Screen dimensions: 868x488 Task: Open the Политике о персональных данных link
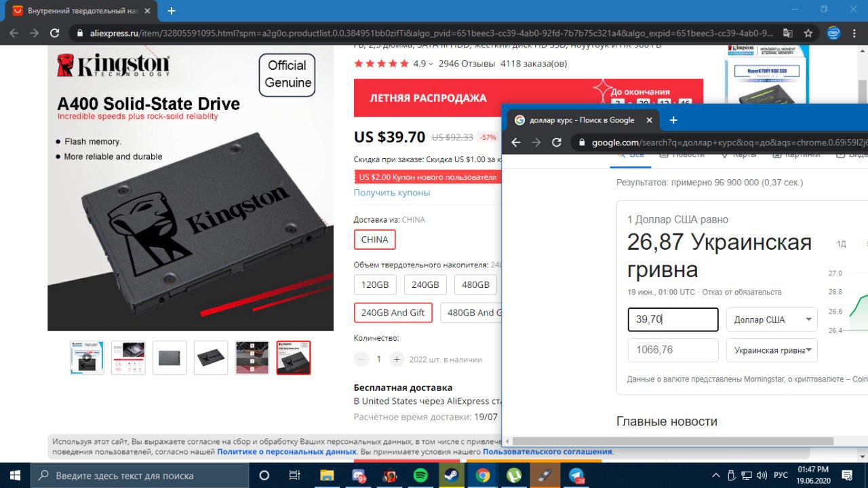tap(287, 451)
